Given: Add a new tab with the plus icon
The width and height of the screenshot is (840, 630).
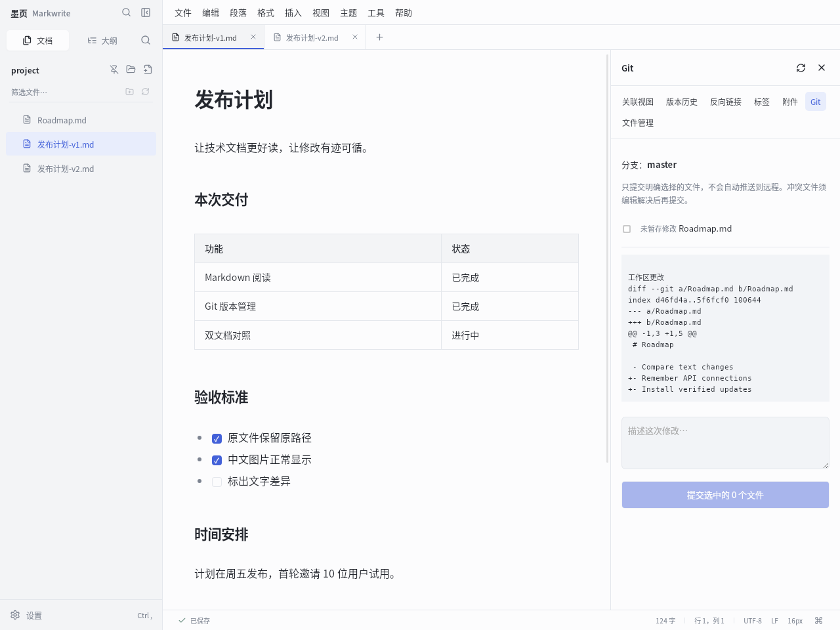Looking at the screenshot, I should (x=379, y=37).
